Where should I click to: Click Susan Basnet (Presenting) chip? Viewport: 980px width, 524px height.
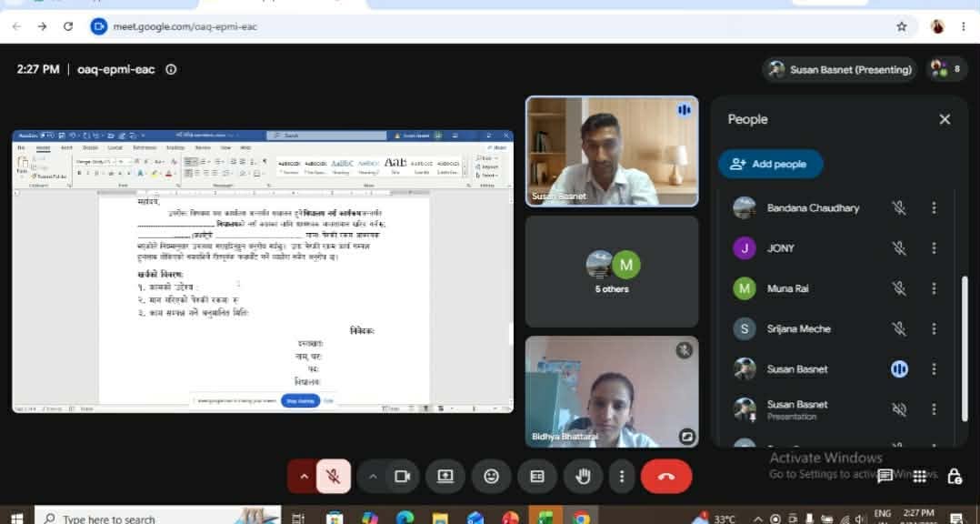click(x=839, y=69)
